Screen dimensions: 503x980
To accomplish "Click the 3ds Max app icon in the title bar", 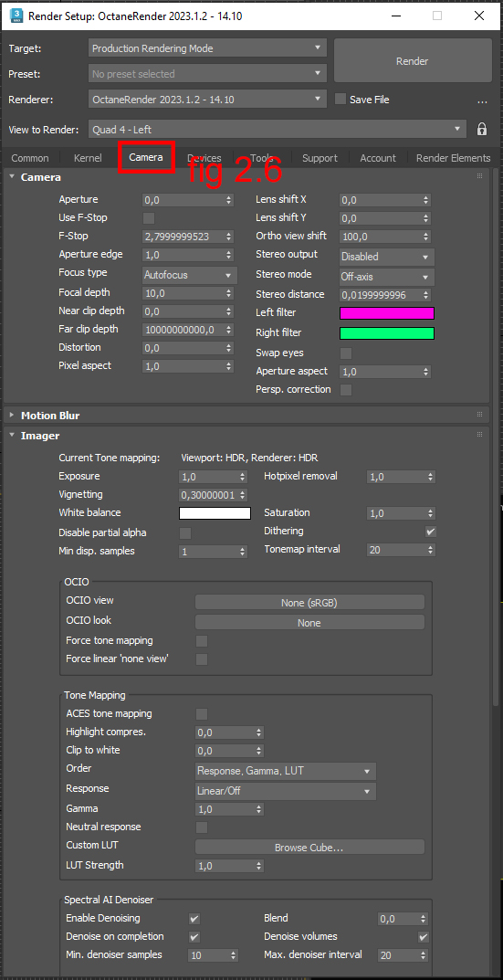I will click(16, 16).
